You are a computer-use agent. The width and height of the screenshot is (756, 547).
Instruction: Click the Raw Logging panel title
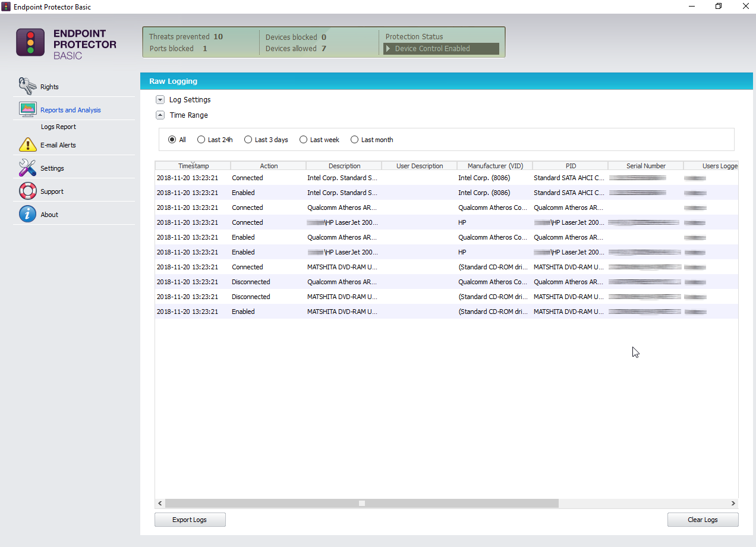coord(173,81)
